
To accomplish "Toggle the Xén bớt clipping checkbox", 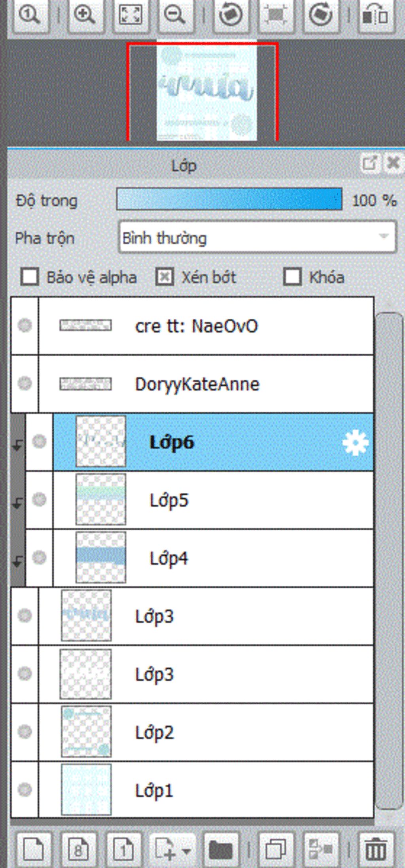I will pyautogui.click(x=165, y=277).
